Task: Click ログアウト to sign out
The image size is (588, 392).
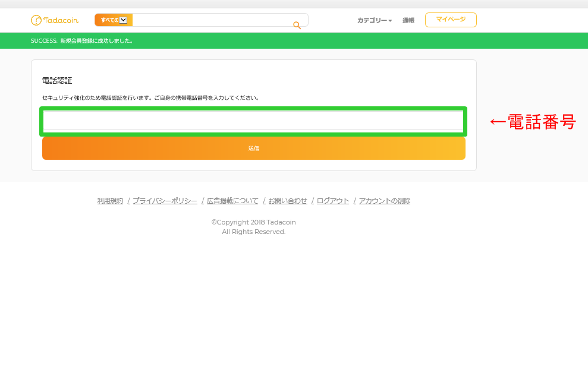Action: tap(333, 201)
